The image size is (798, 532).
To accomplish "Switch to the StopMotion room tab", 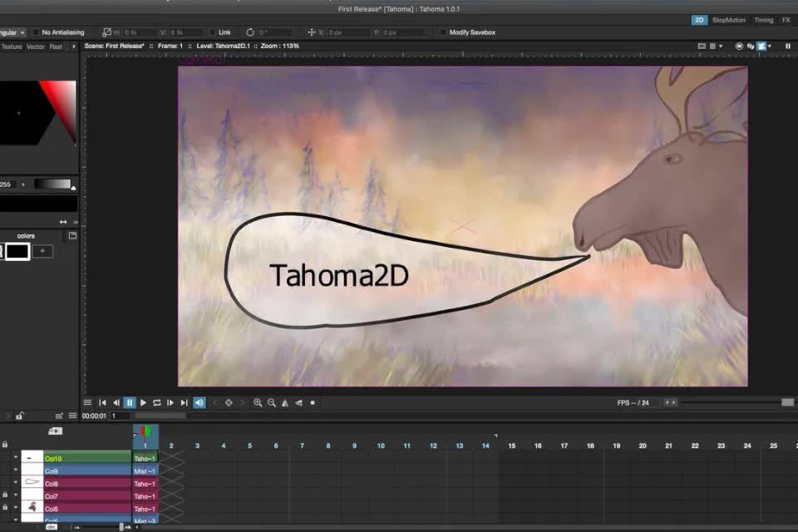I will (x=729, y=20).
